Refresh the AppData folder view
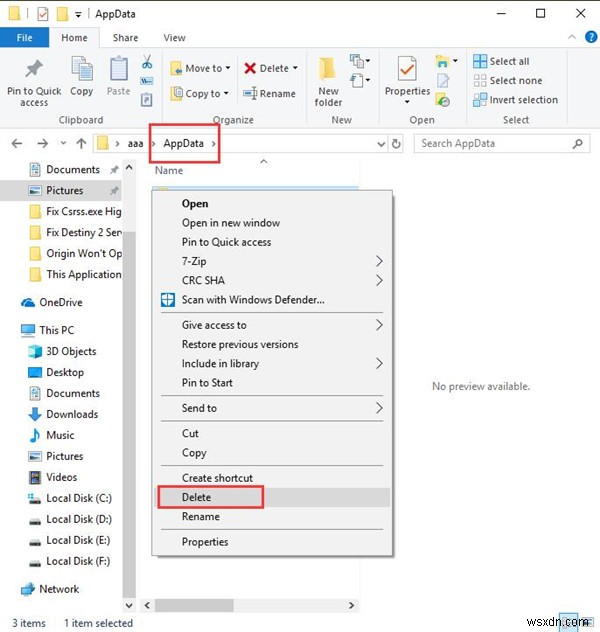Viewport: 600px width, 632px height. tap(396, 143)
